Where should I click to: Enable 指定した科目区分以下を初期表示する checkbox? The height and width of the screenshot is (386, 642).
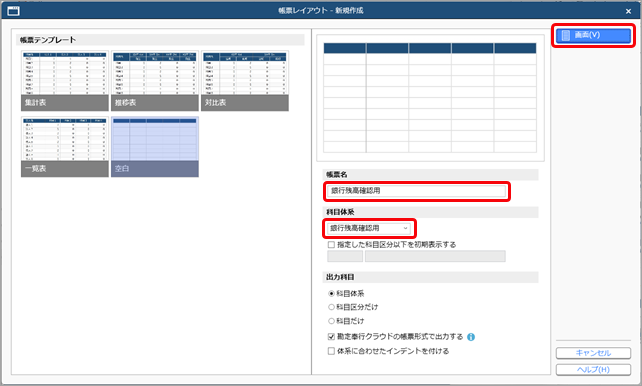(331, 245)
